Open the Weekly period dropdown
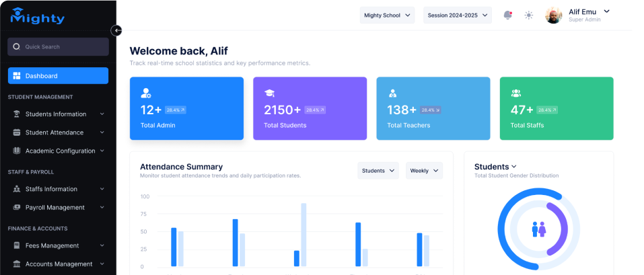Viewport: 644px width, 275px height. pos(424,171)
